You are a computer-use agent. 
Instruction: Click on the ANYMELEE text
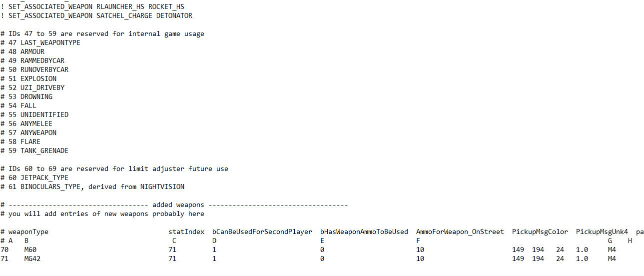click(x=36, y=124)
